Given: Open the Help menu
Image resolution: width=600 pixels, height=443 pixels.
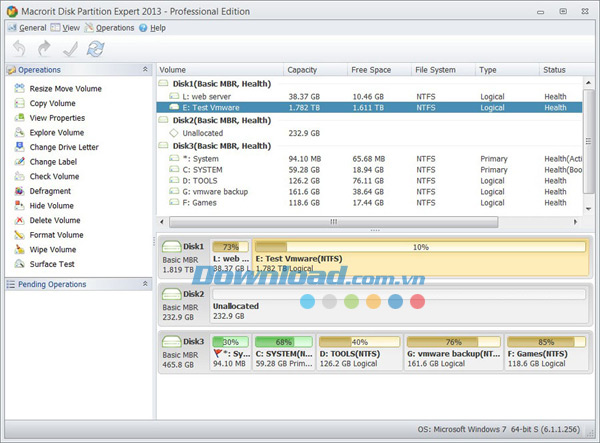Looking at the screenshot, I should 152,28.
